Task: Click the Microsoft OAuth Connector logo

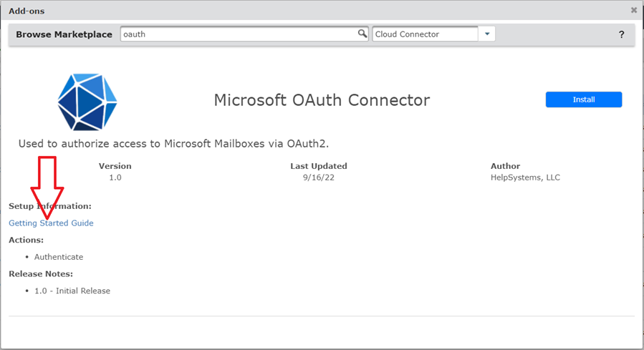Action: [87, 102]
